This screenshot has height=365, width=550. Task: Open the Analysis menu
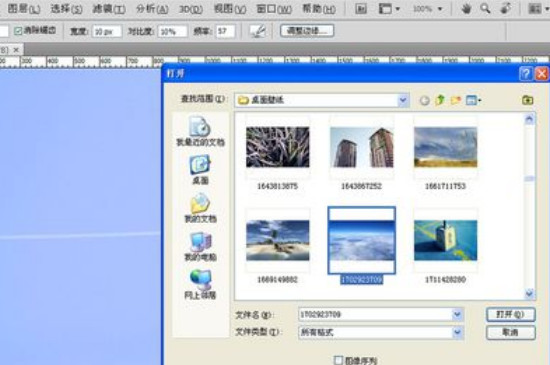click(152, 8)
